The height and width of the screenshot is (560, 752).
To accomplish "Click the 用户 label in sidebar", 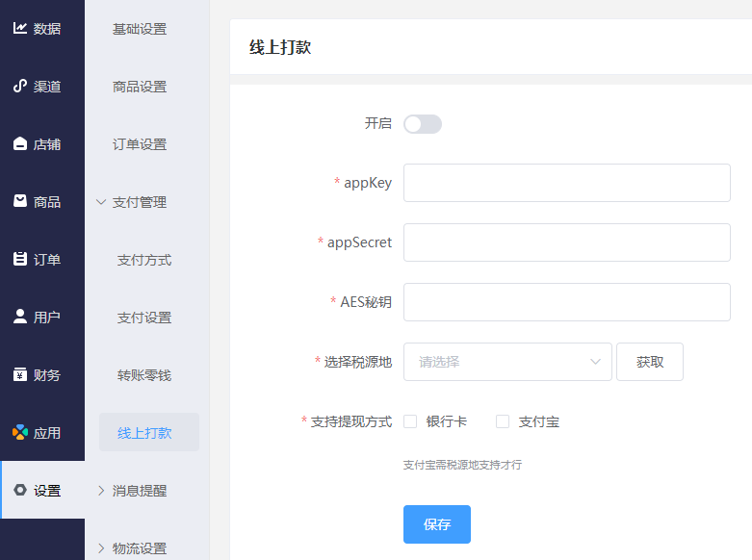I will tap(47, 317).
